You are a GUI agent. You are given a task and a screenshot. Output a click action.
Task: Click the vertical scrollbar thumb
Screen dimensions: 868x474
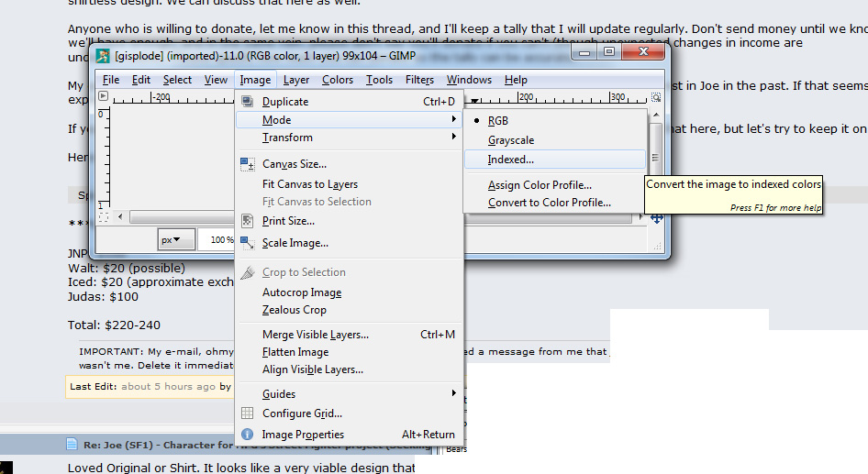pyautogui.click(x=655, y=158)
